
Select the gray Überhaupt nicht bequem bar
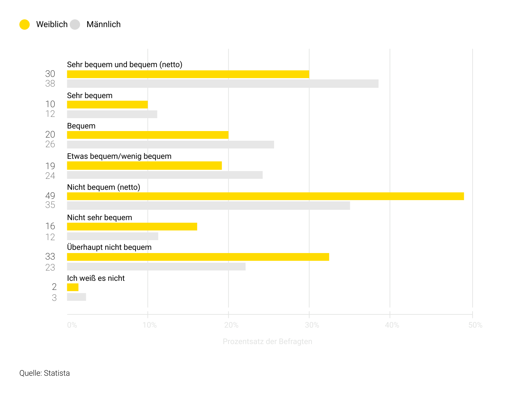click(156, 267)
